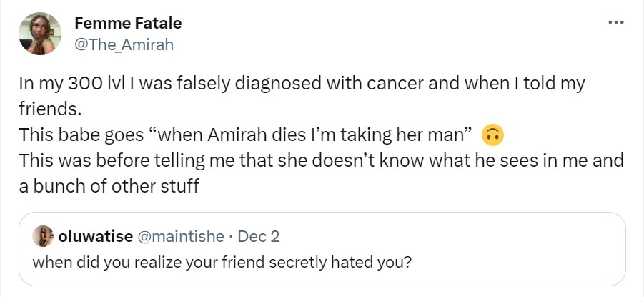Open the Femme Fatale display name link

click(128, 23)
